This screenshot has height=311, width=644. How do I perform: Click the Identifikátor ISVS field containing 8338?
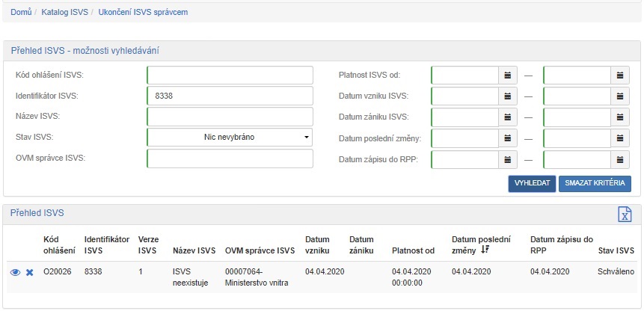(x=230, y=96)
